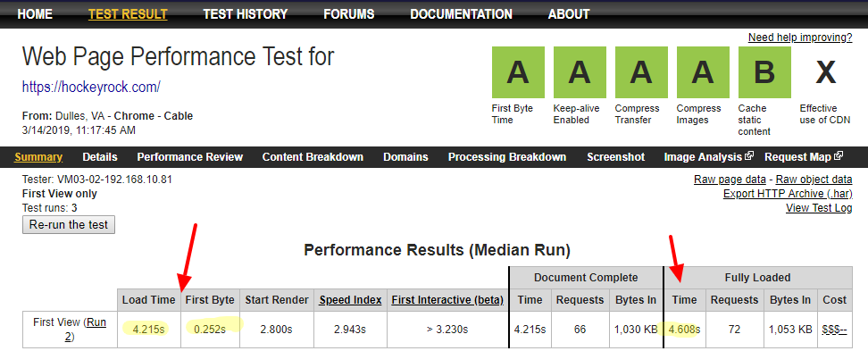Click the First Byte value 0.252s
The image size is (868, 351).
(210, 330)
